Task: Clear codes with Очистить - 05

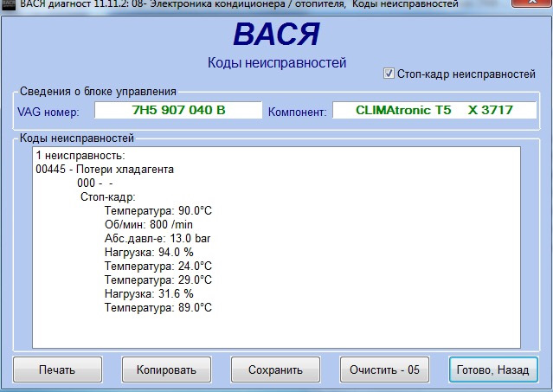Action: pyautogui.click(x=384, y=370)
